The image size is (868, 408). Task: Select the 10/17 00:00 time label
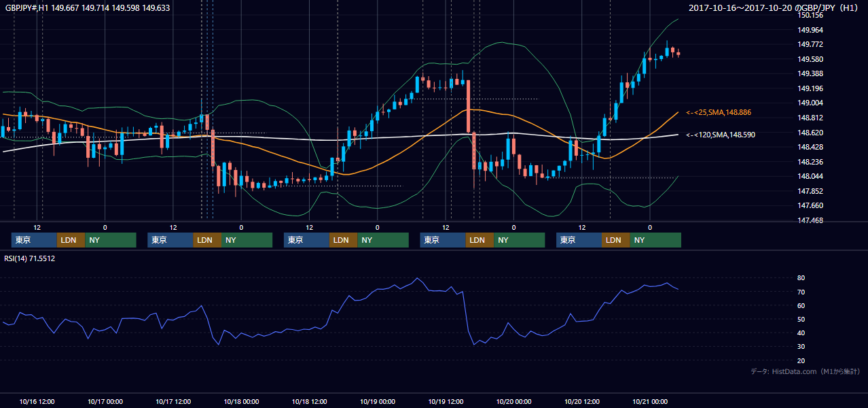click(105, 401)
